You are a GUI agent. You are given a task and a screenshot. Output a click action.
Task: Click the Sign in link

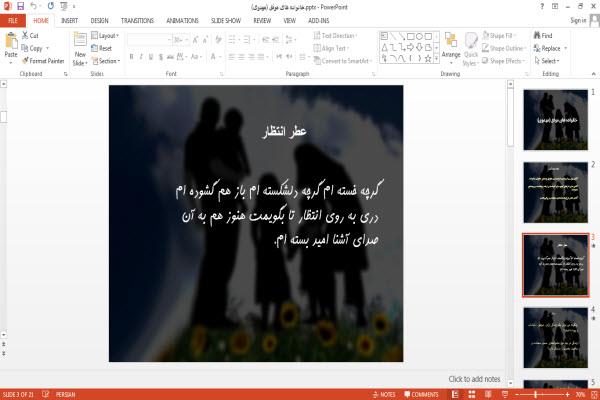pyautogui.click(x=578, y=20)
